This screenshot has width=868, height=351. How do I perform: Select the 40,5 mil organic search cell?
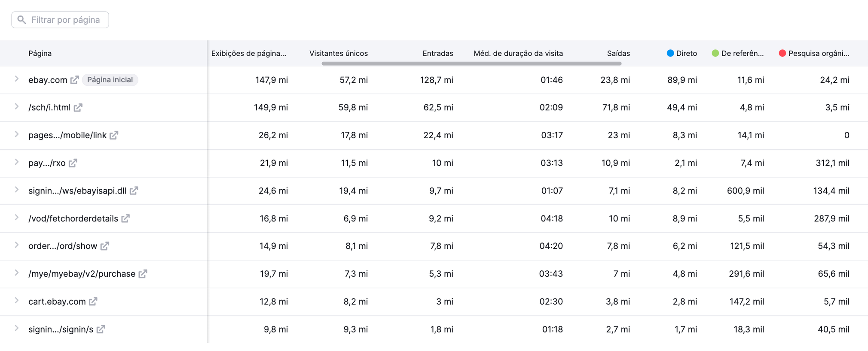[x=834, y=329]
